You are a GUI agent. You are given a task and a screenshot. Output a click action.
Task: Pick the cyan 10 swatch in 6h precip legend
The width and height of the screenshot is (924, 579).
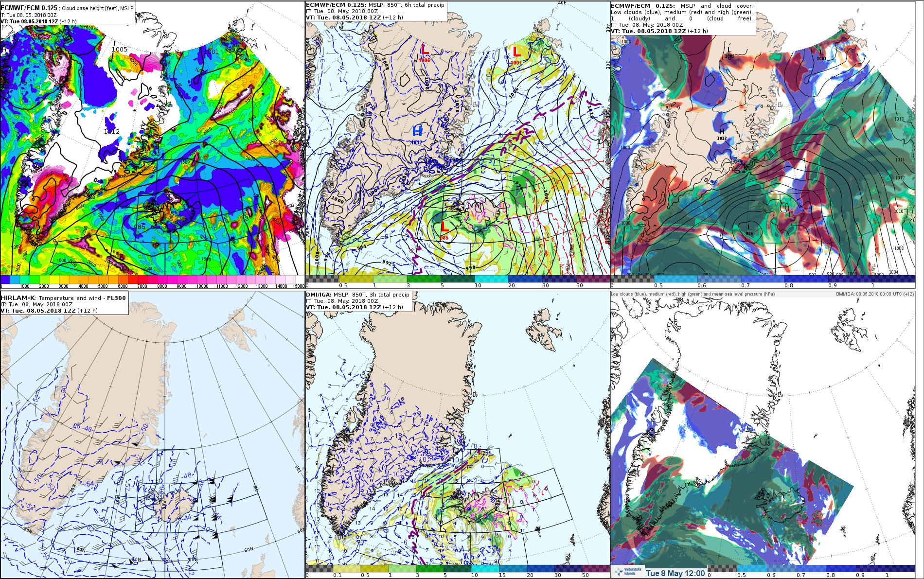click(491, 279)
